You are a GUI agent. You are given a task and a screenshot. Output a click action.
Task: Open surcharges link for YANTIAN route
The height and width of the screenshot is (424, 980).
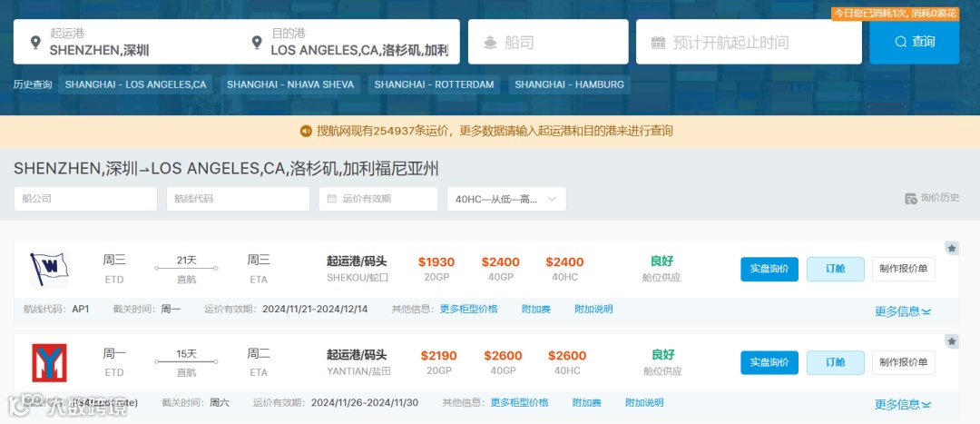(x=587, y=403)
